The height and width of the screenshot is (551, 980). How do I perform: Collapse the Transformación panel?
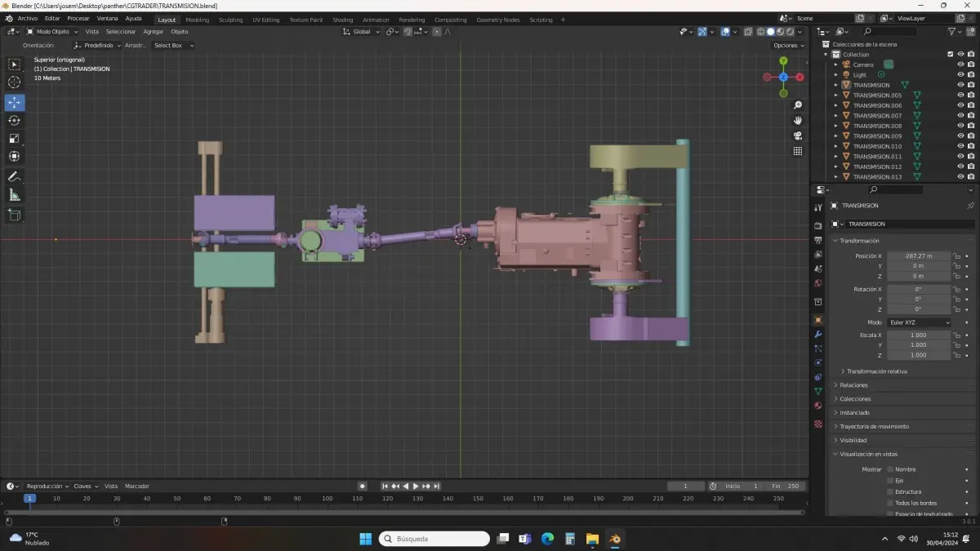pos(859,241)
